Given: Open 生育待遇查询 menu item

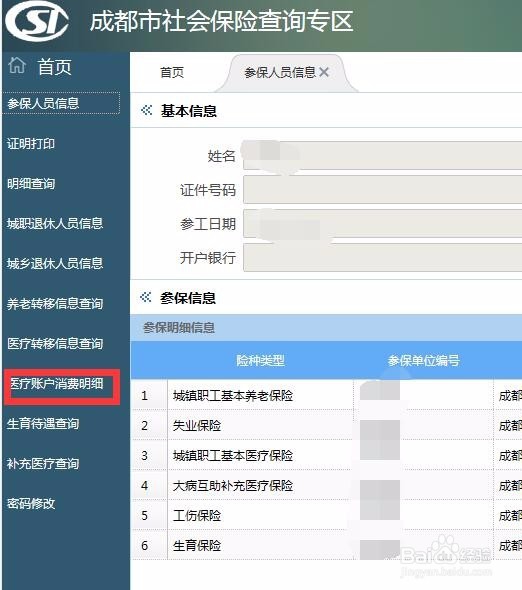Looking at the screenshot, I should coord(43,424).
